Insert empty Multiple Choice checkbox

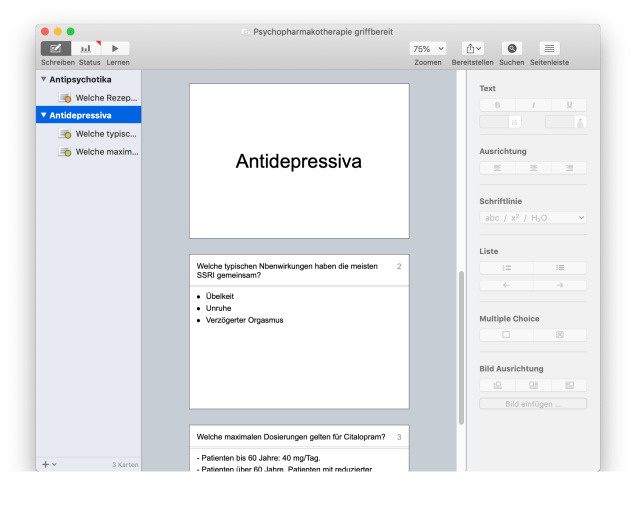tap(506, 335)
